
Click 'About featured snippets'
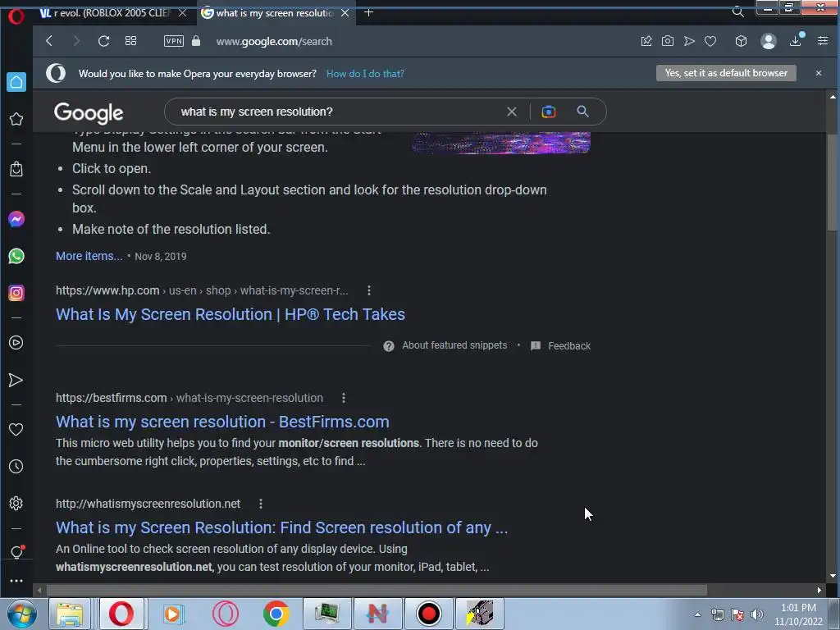click(454, 345)
